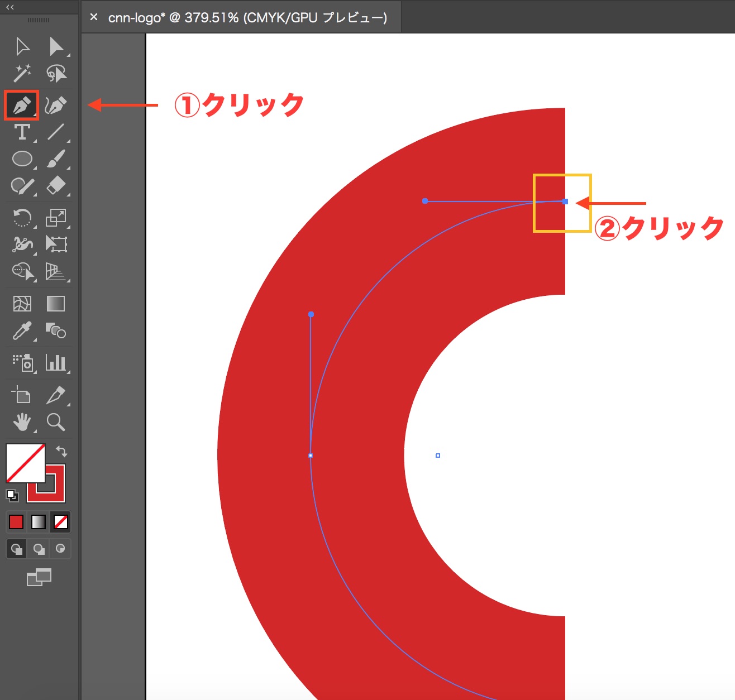Select the Eraser tool
735x700 pixels.
click(56, 185)
